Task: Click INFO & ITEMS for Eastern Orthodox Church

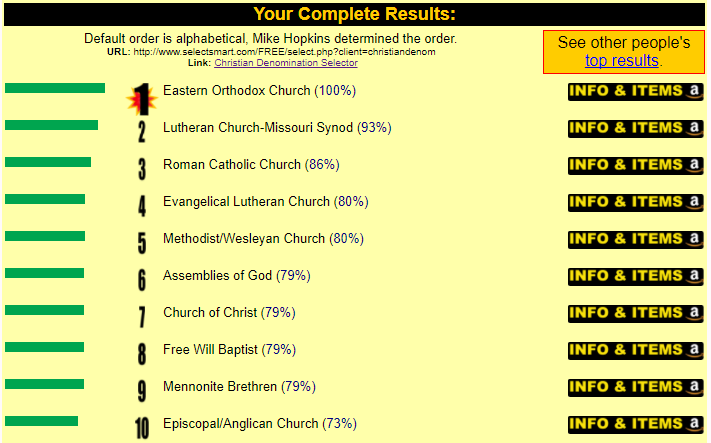Action: (x=635, y=92)
